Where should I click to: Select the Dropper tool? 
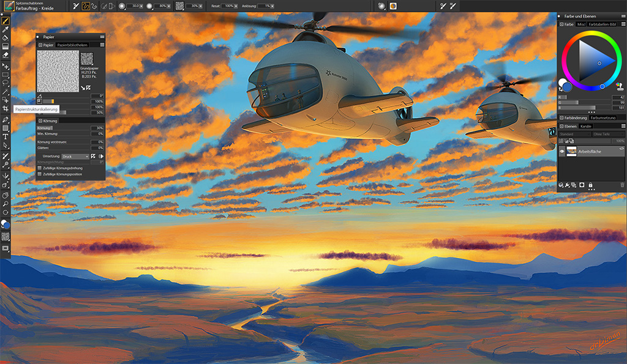click(x=5, y=29)
